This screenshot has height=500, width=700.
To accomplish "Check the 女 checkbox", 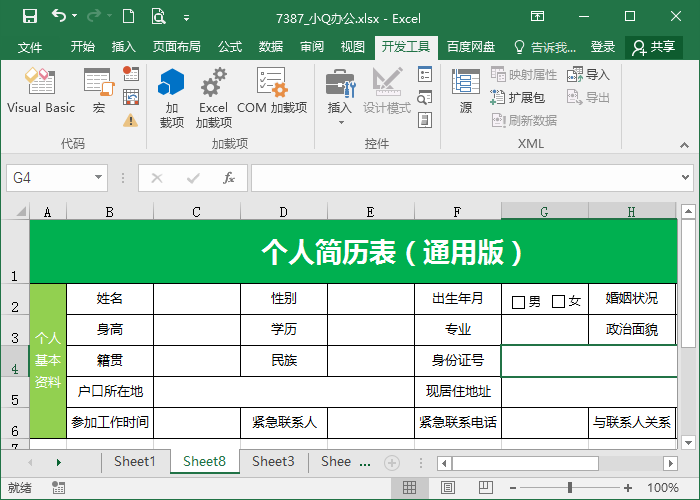I will tap(558, 302).
